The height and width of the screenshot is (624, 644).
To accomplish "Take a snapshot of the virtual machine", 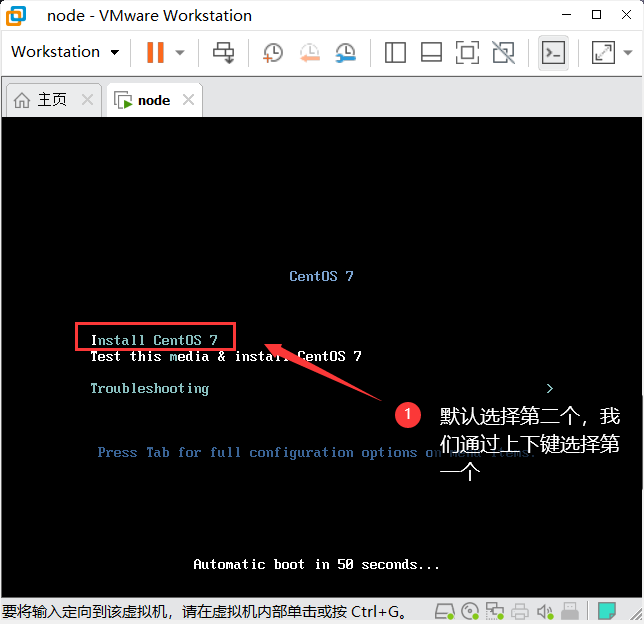I will [x=273, y=53].
